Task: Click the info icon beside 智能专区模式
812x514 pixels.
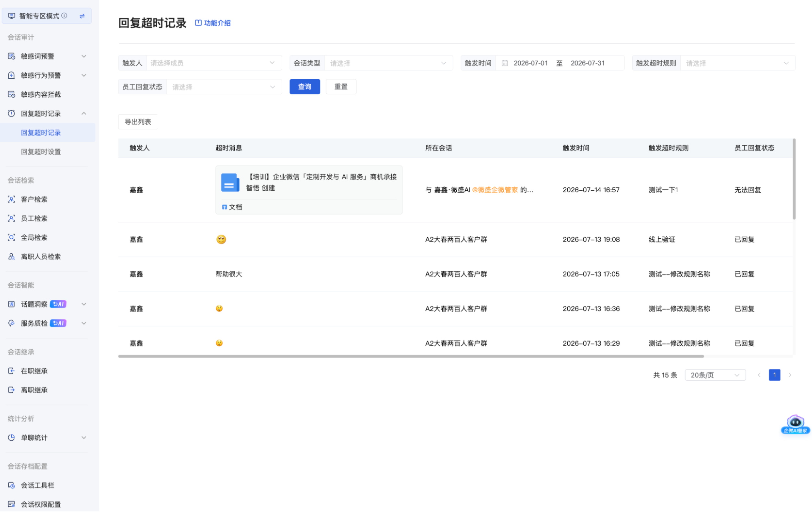Action: (x=64, y=16)
